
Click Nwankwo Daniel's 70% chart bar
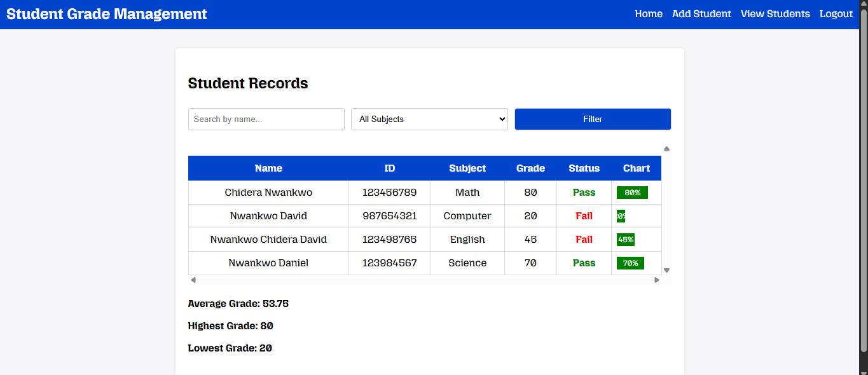coord(630,262)
